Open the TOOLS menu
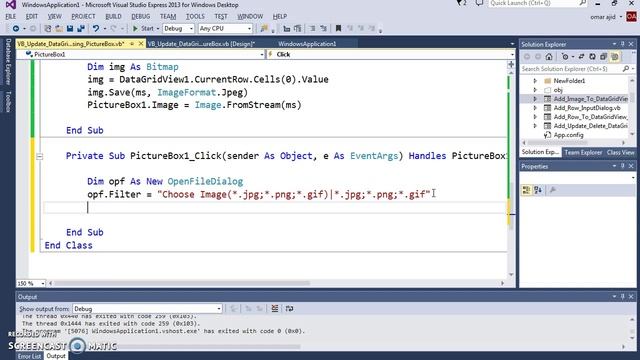 point(195,16)
